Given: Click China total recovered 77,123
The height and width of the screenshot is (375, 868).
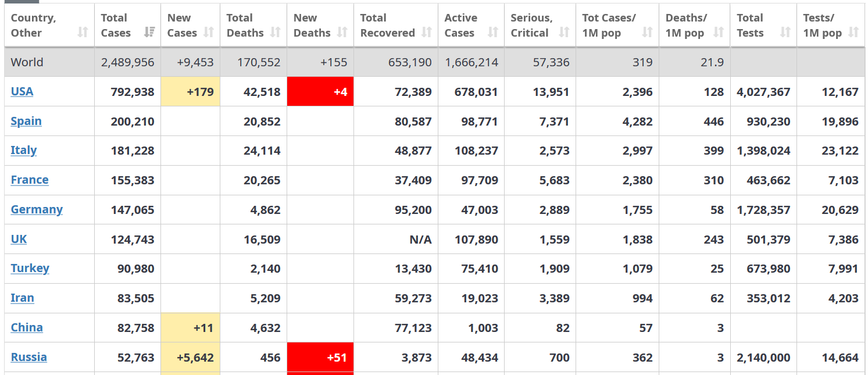Looking at the screenshot, I should pyautogui.click(x=413, y=328).
